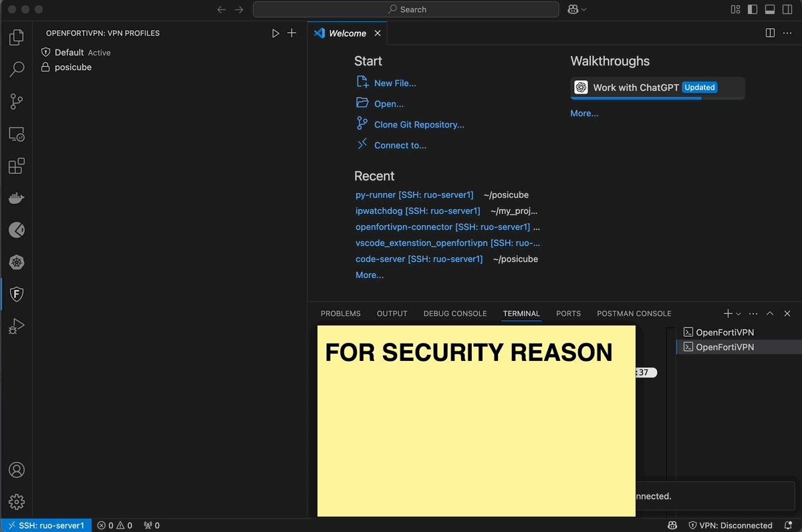802x532 pixels.
Task: Open recent code-server project
Action: [419, 259]
